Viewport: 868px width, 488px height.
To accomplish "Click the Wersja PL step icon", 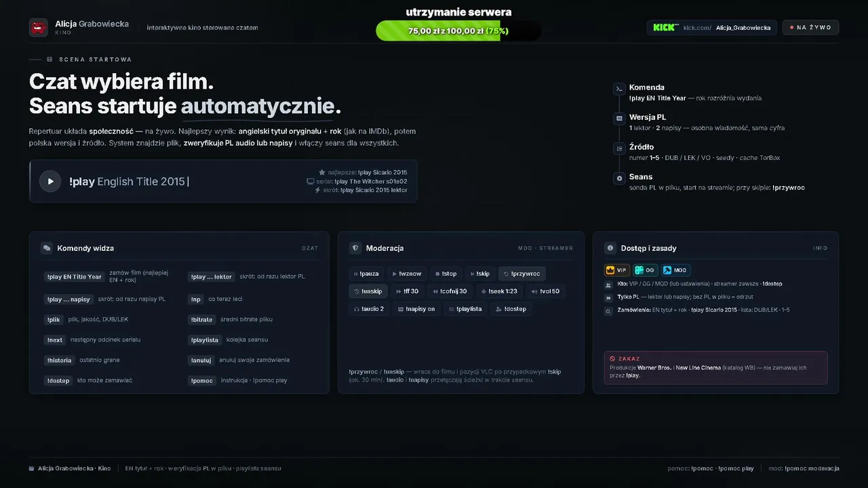I will click(x=619, y=119).
